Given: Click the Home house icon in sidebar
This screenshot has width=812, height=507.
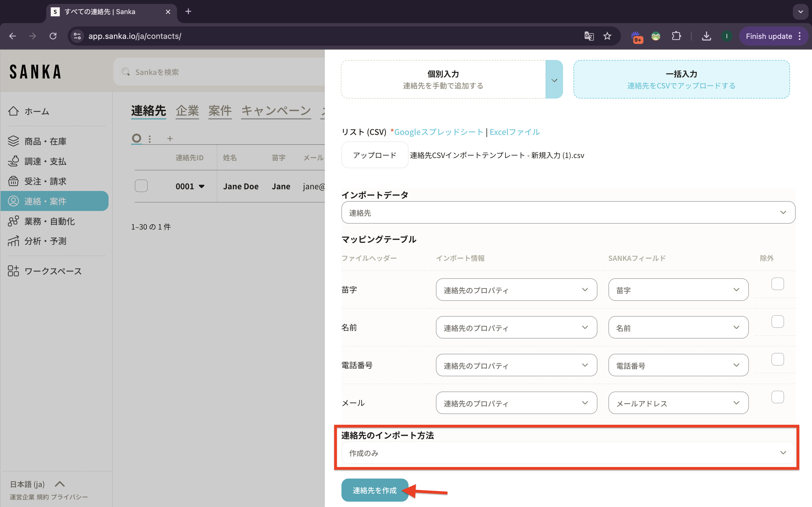Looking at the screenshot, I should click(14, 111).
